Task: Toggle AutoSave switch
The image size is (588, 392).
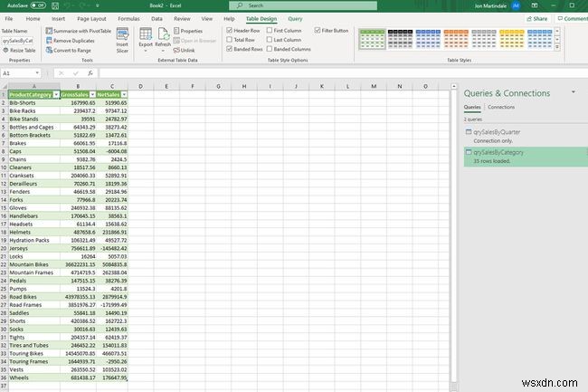Action: pyautogui.click(x=38, y=5)
